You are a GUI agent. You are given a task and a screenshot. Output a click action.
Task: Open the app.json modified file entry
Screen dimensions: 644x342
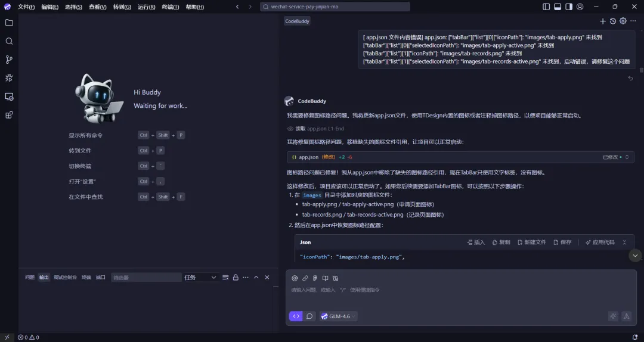click(460, 157)
